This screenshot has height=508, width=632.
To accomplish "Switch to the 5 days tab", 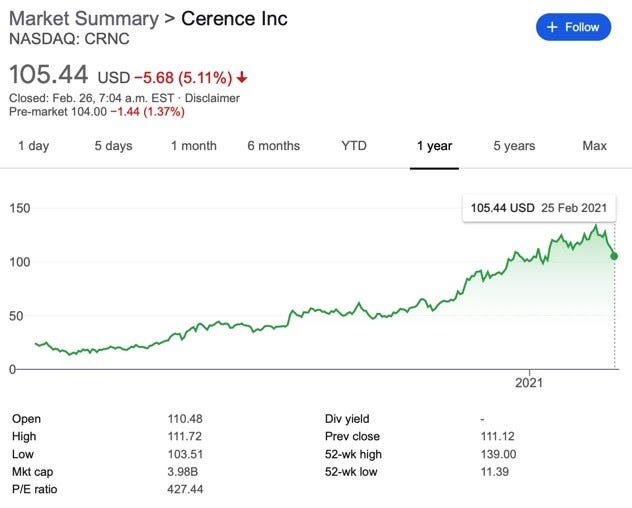I will pyautogui.click(x=113, y=146).
